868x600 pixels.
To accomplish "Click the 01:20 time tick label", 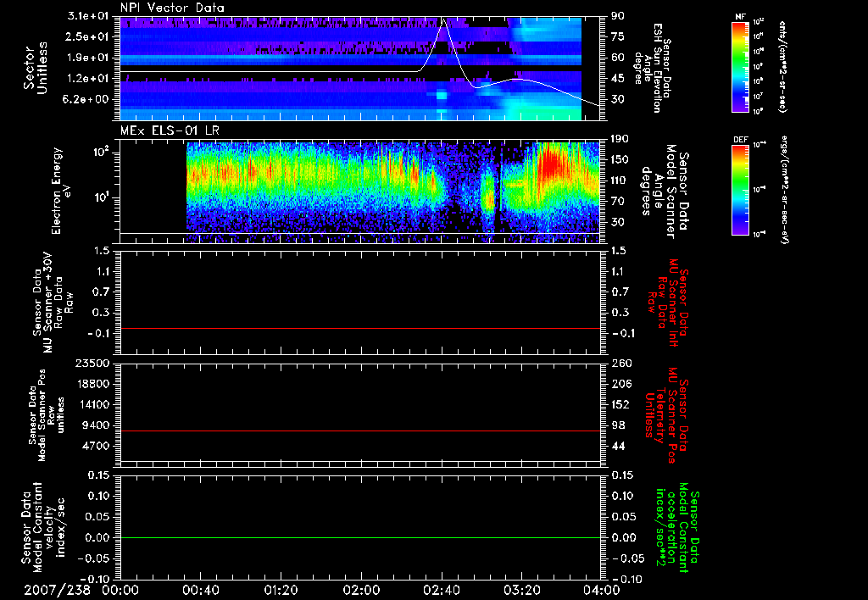I will tap(281, 590).
